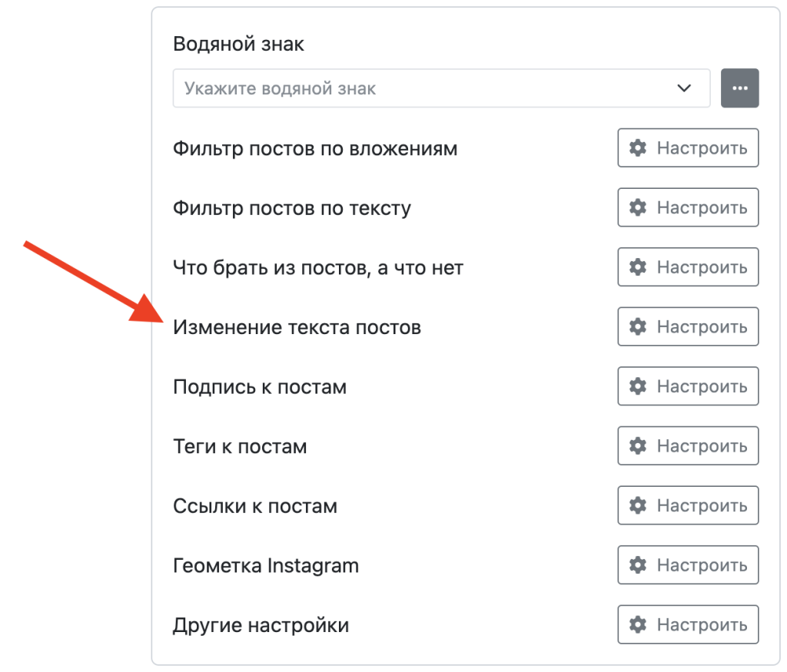Click gear icon for post signature row
This screenshot has height=672, width=787.
pyautogui.click(x=638, y=386)
